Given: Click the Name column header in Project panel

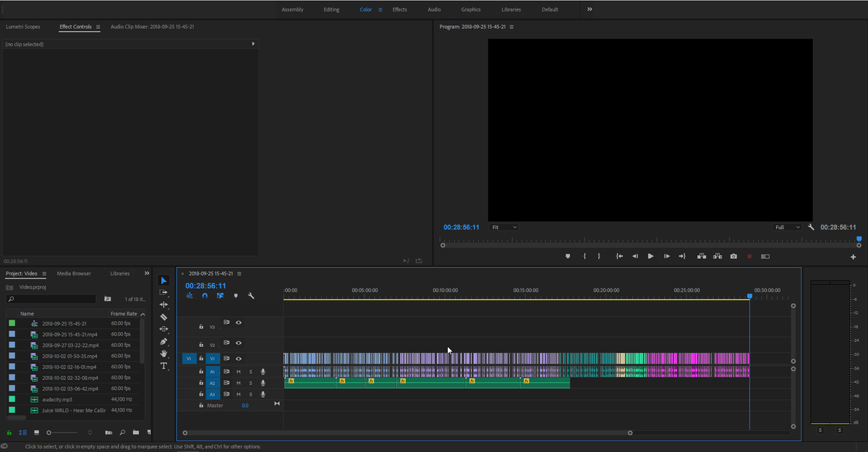Looking at the screenshot, I should coord(27,314).
